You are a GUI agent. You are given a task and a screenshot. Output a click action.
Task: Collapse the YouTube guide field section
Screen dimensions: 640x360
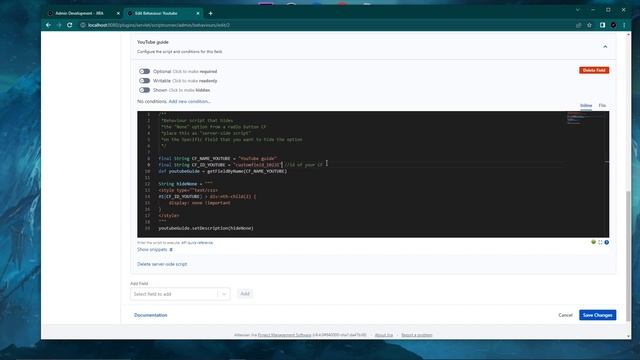(605, 47)
